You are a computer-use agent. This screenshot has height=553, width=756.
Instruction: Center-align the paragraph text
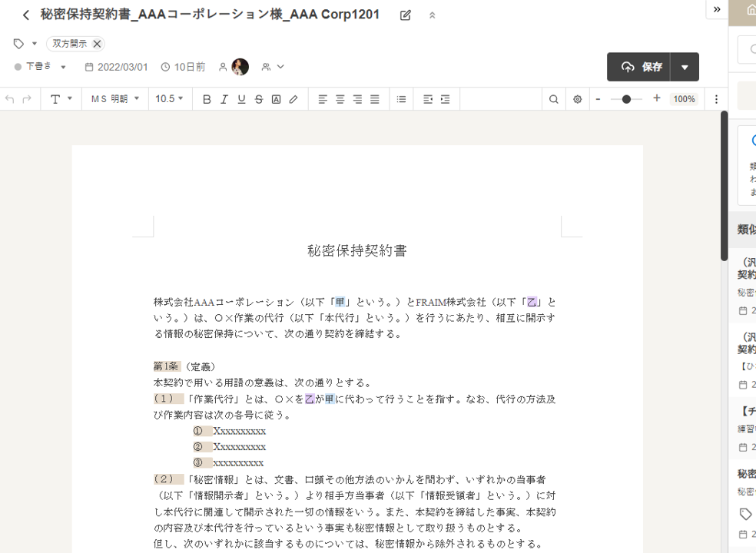pos(340,99)
